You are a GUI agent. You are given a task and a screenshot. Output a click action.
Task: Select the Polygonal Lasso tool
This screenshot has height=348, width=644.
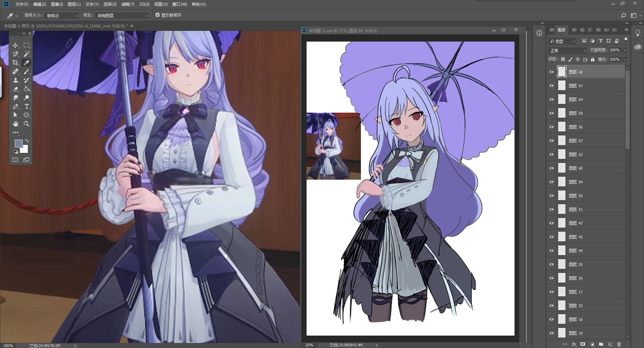(x=15, y=54)
